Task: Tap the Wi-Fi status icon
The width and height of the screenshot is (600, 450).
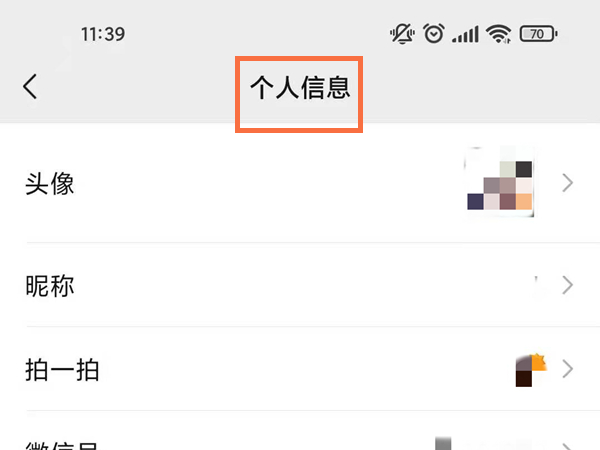Action: pos(499,34)
